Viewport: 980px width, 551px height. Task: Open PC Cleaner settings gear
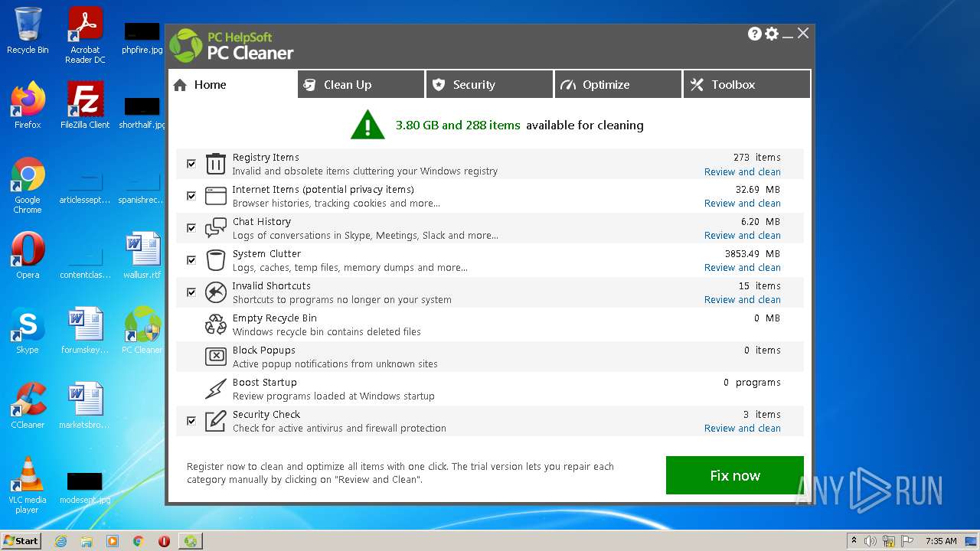pyautogui.click(x=772, y=34)
